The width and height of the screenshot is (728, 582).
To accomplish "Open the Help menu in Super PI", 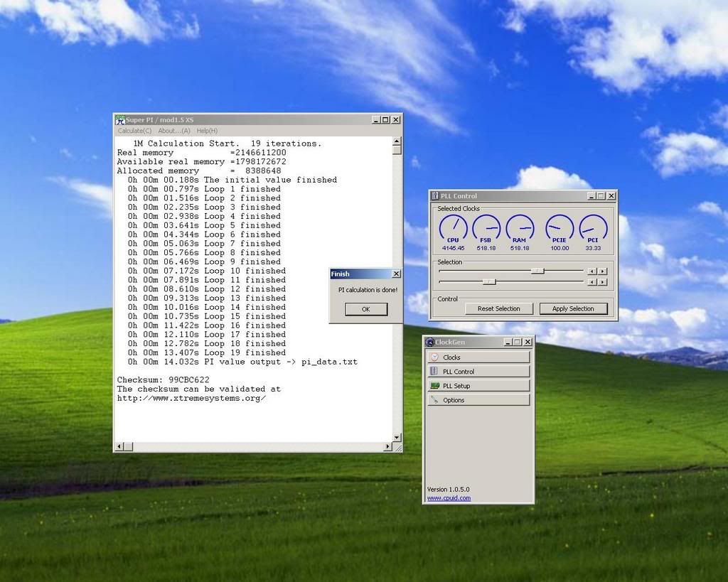I will pos(208,131).
